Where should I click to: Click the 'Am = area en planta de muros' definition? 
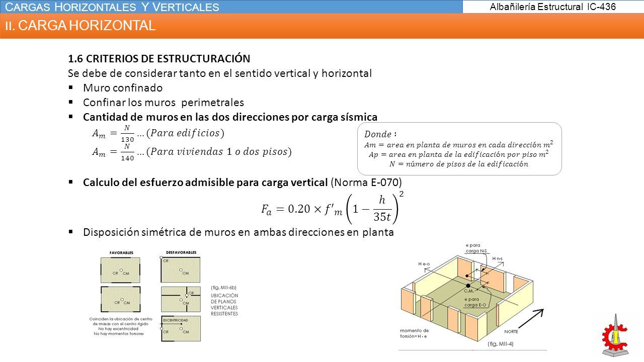(x=458, y=144)
